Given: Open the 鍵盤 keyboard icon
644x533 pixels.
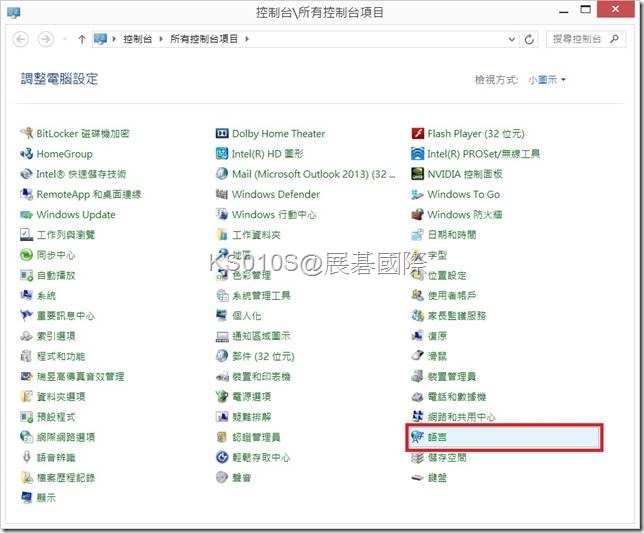Looking at the screenshot, I should [x=418, y=477].
